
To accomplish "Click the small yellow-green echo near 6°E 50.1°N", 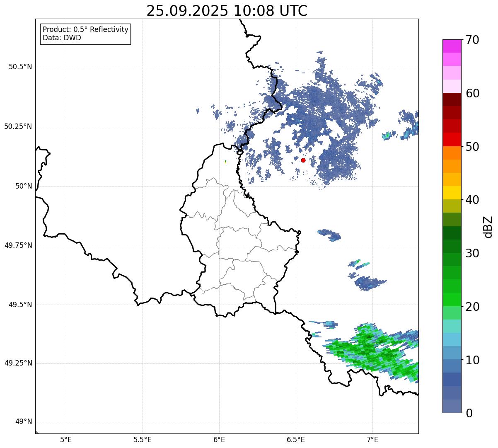I will tap(225, 162).
